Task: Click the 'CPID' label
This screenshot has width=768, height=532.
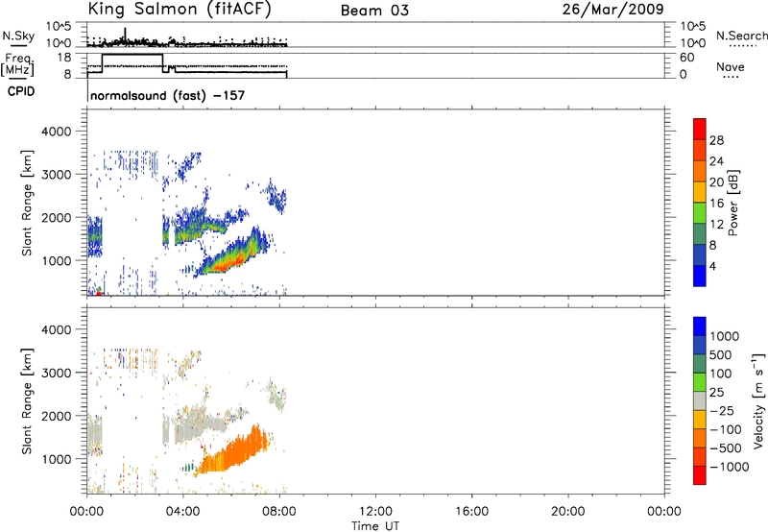Action: [21, 91]
